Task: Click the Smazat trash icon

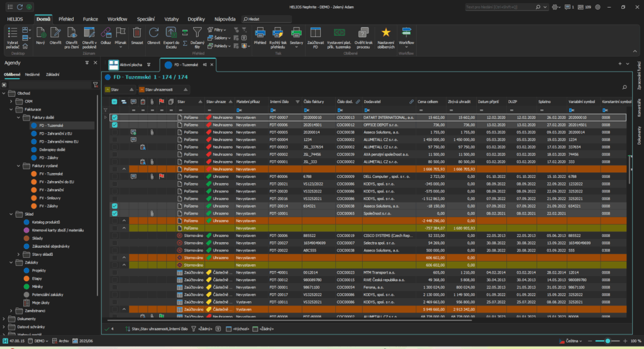Action: pyautogui.click(x=137, y=33)
